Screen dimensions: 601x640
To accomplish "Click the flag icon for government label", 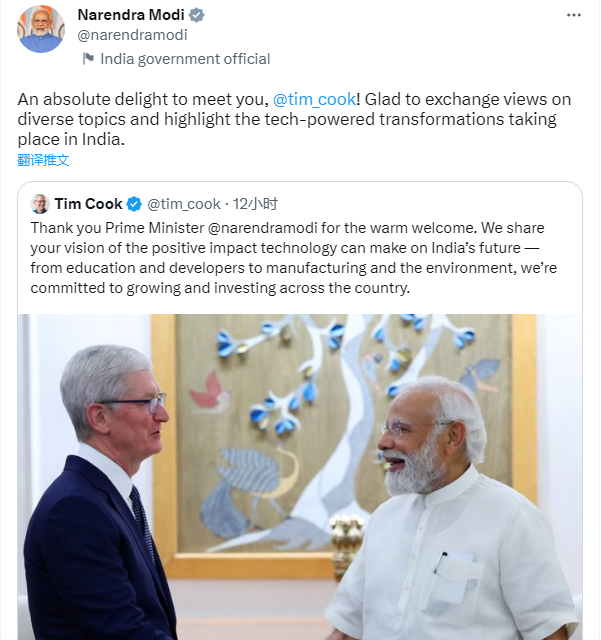I will click(88, 59).
